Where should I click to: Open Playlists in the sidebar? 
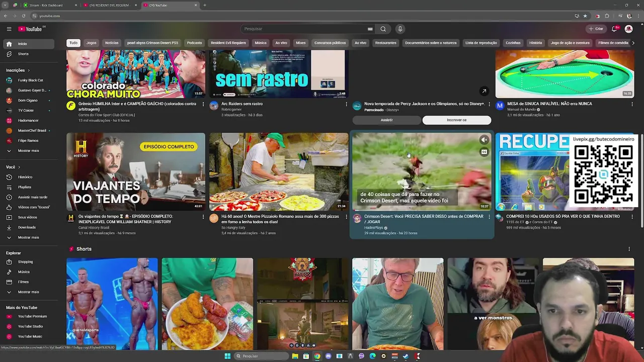pyautogui.click(x=28, y=187)
